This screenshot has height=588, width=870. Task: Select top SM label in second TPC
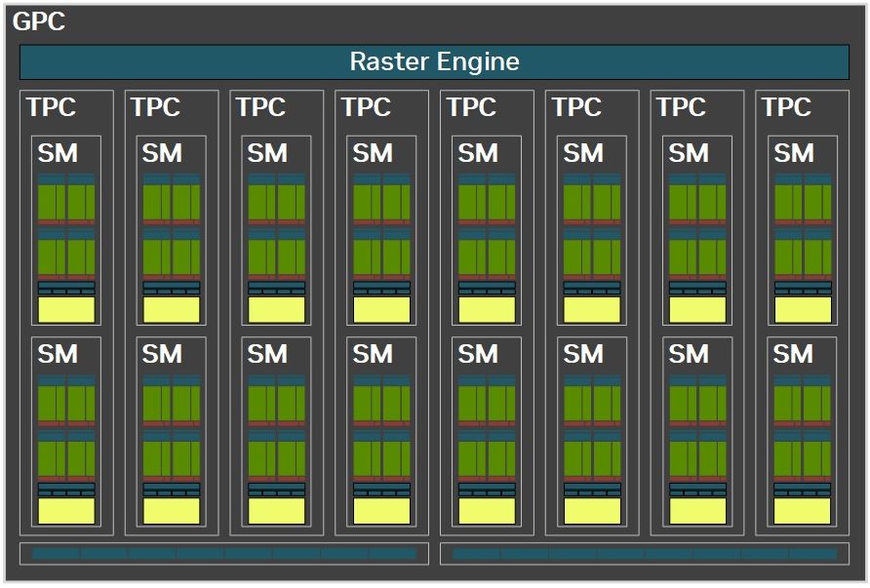(x=162, y=153)
